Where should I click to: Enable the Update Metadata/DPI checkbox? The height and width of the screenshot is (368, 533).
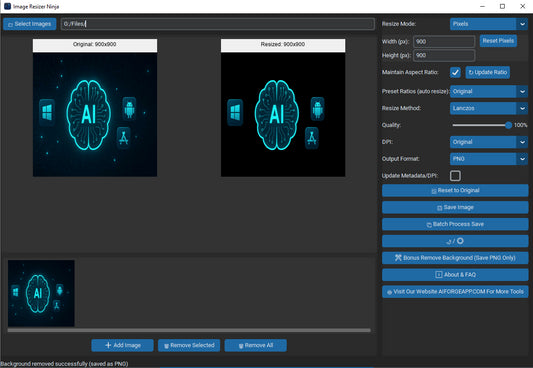455,176
